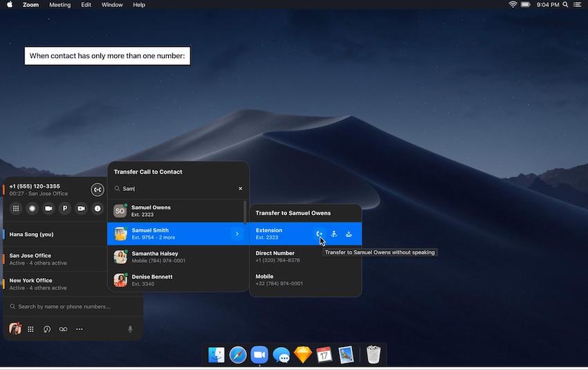Click the transfer to voicemail icon
This screenshot has height=370, width=588.
click(x=349, y=234)
